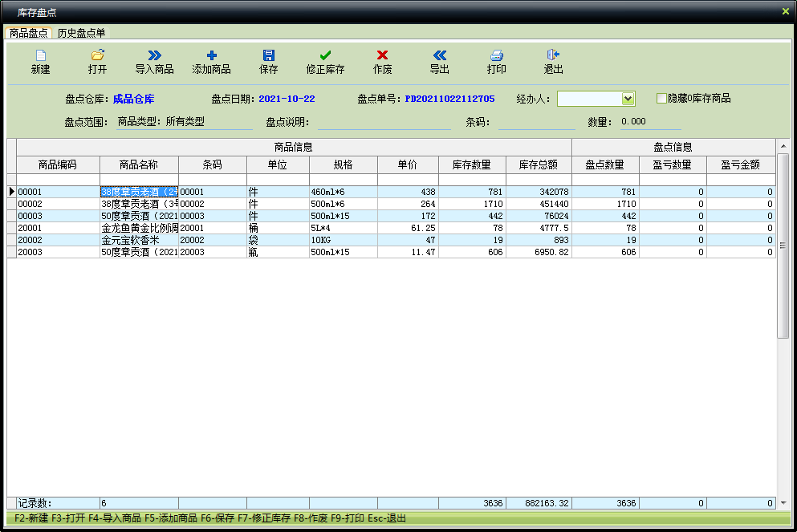This screenshot has width=797, height=532.
Task: Toggle the 隐藏0库存商品 checkbox
Action: click(661, 98)
